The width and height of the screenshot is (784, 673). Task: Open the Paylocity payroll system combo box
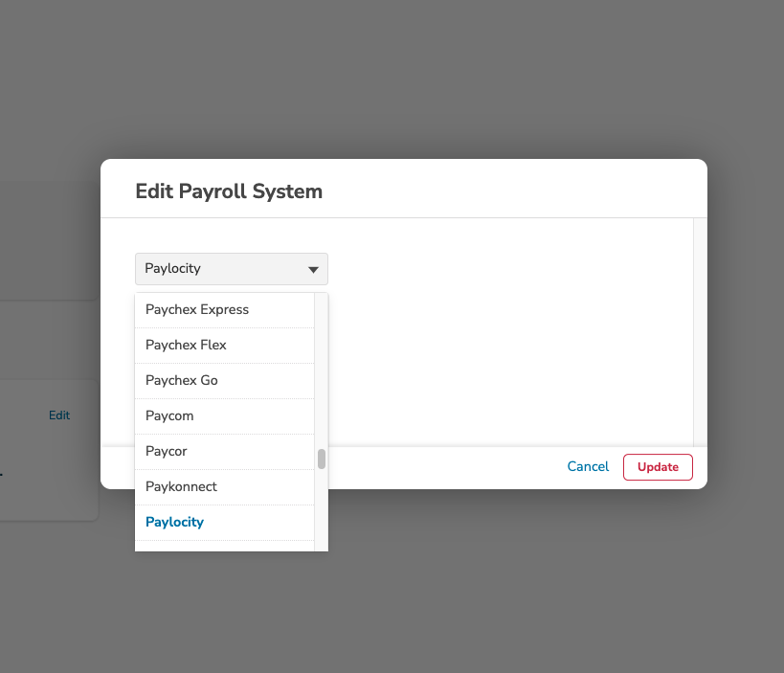click(232, 269)
